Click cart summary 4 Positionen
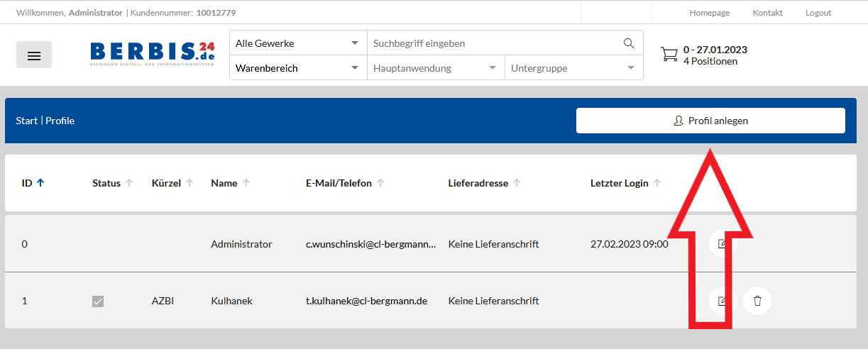The width and height of the screenshot is (868, 349). (710, 61)
